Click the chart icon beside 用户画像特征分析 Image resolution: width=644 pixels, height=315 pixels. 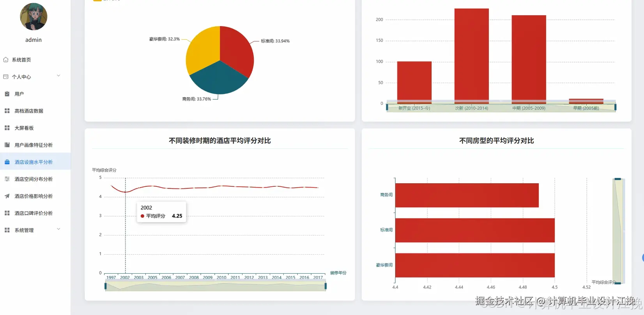7,145
